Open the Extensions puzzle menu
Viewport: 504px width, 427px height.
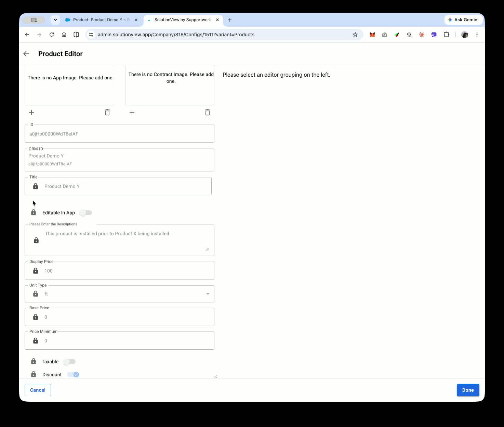click(x=446, y=35)
